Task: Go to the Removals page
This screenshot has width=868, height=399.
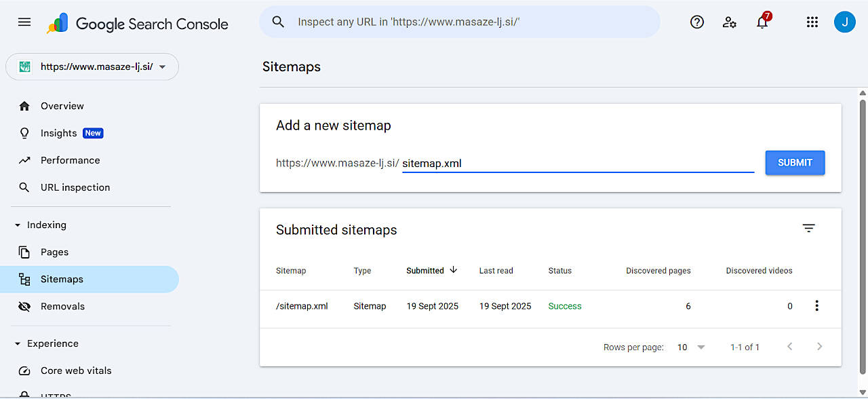Action: tap(62, 306)
